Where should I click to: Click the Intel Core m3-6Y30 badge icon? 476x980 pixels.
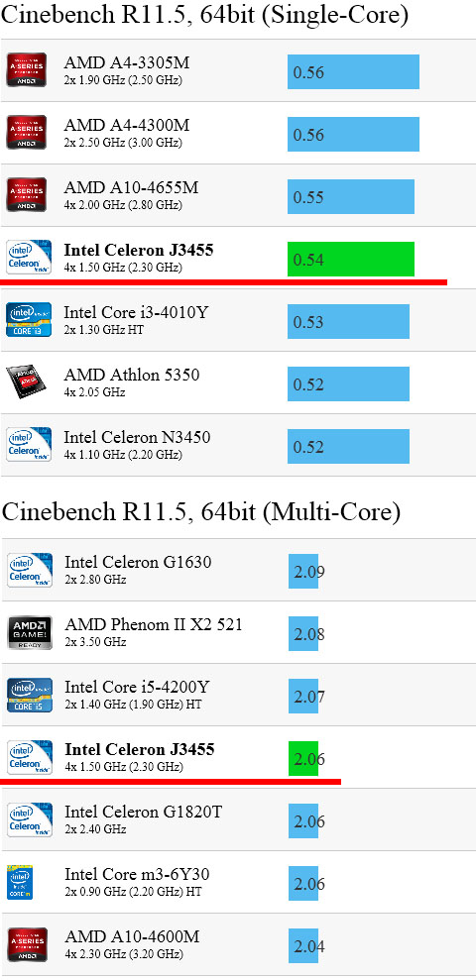(x=20, y=882)
